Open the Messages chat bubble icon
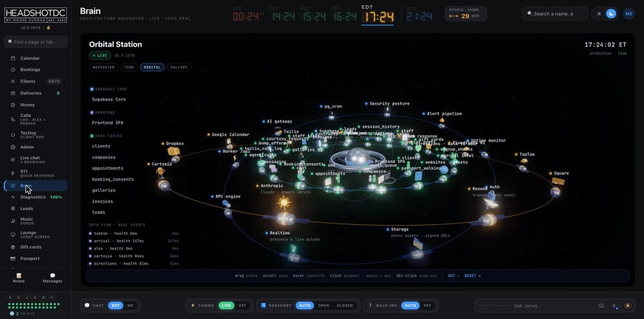The width and height of the screenshot is (644, 319). click(x=52, y=276)
